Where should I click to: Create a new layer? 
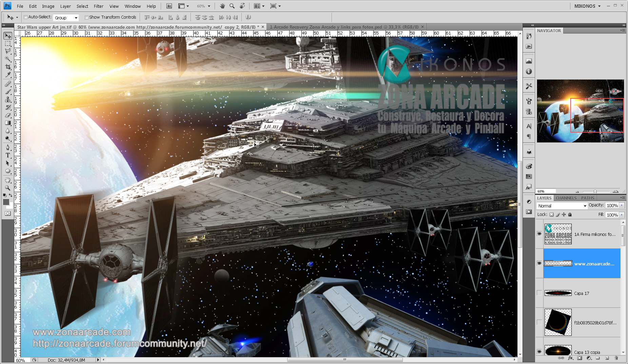607,358
